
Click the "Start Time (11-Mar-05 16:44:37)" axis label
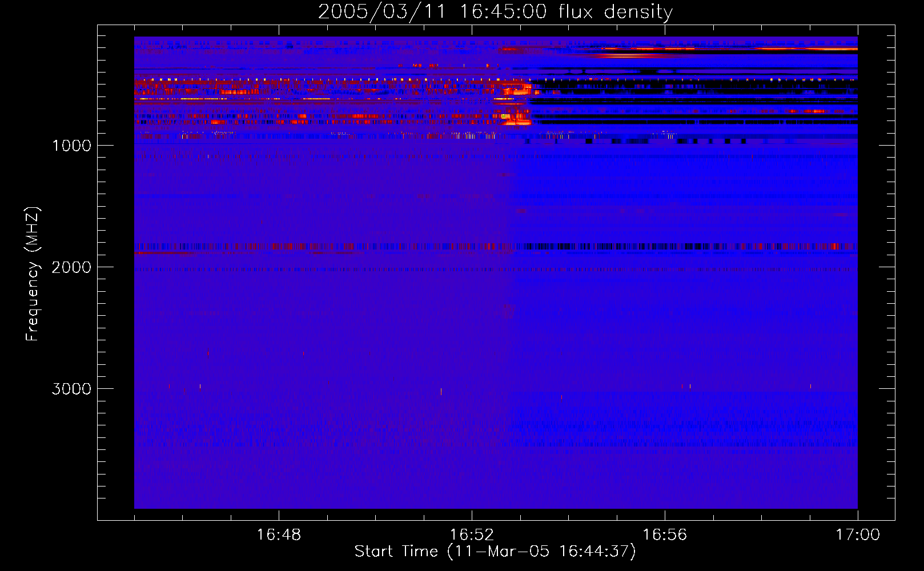pyautogui.click(x=495, y=552)
